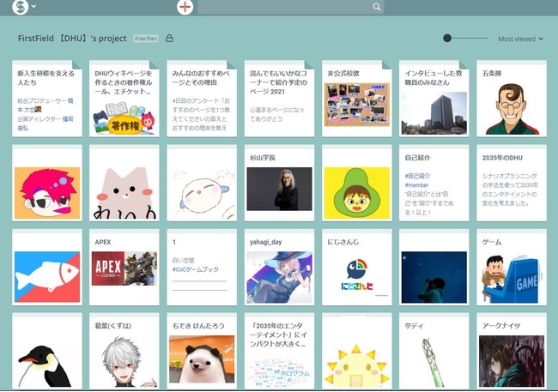The height and width of the screenshot is (392, 558).
Task: Click inside the search input field
Action: pyautogui.click(x=283, y=7)
